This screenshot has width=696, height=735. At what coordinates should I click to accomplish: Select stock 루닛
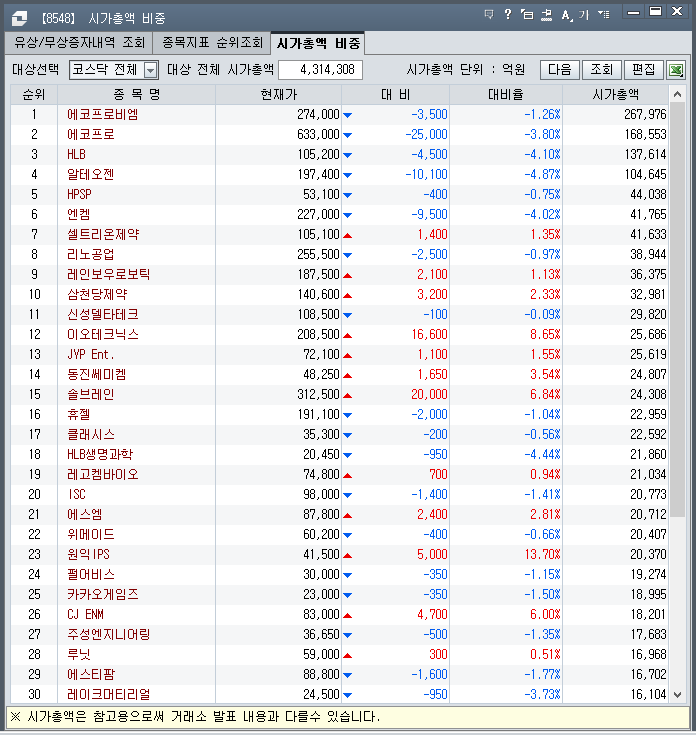click(x=79, y=654)
